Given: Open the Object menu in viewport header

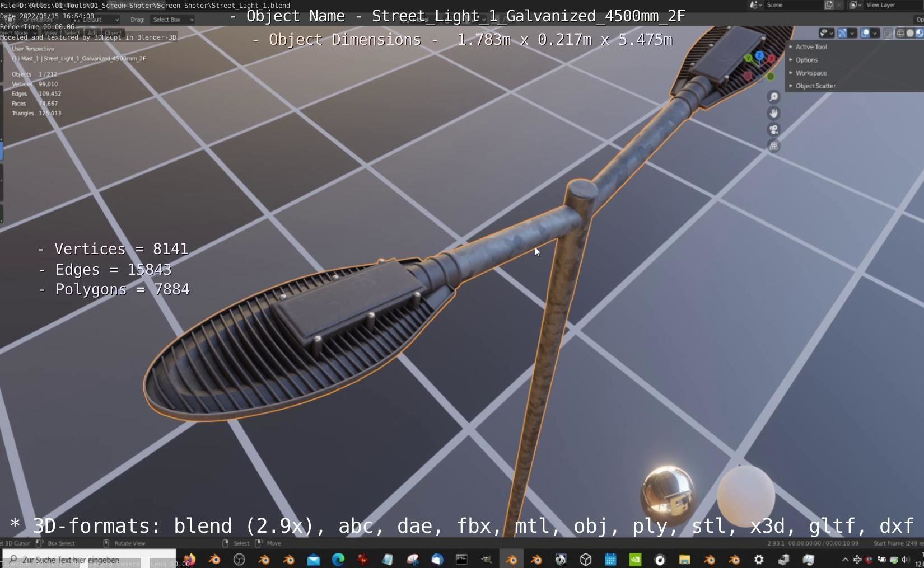Looking at the screenshot, I should click(x=113, y=33).
